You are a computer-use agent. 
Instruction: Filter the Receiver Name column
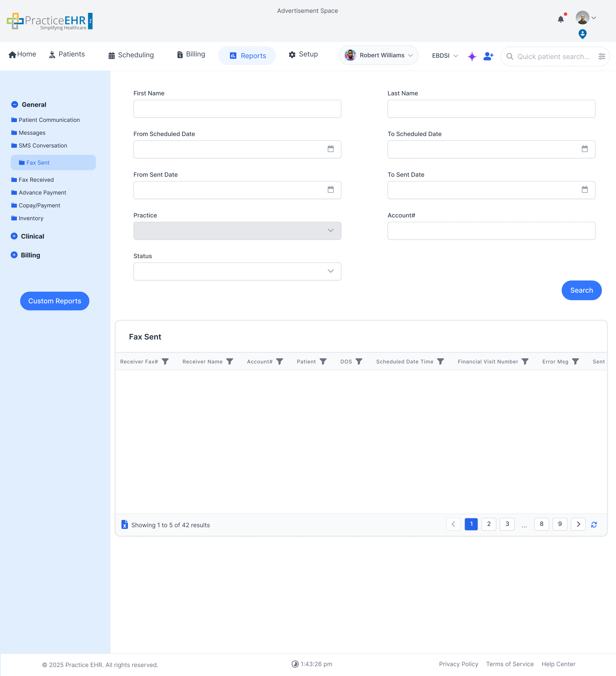(x=230, y=362)
